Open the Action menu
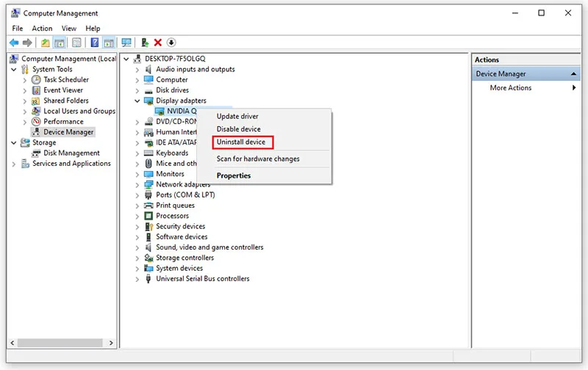Viewport: 588px width, 370px height. coord(42,29)
